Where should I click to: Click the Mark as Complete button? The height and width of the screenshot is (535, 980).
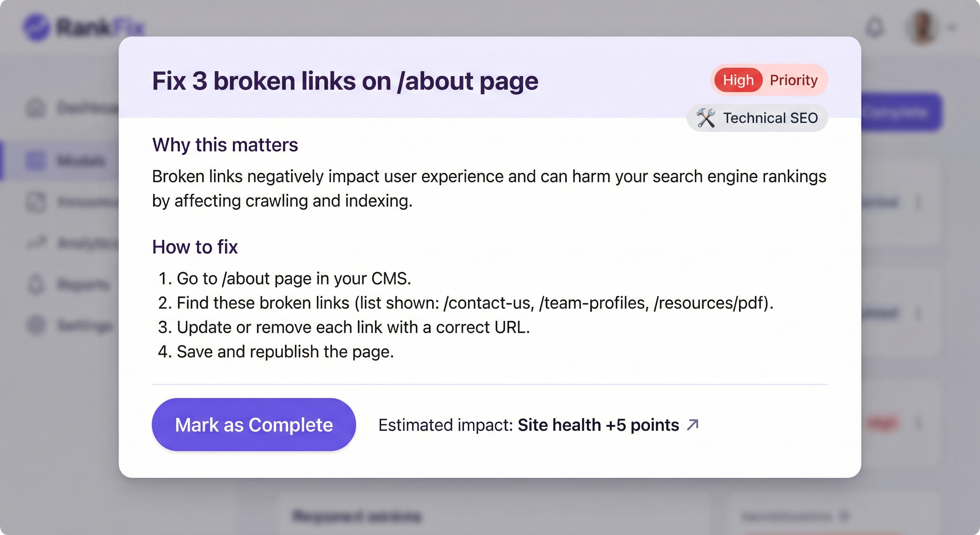254,425
